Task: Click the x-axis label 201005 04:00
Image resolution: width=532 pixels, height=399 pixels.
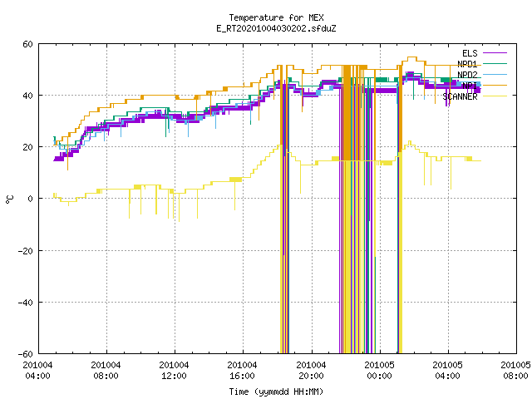Action: (x=447, y=371)
